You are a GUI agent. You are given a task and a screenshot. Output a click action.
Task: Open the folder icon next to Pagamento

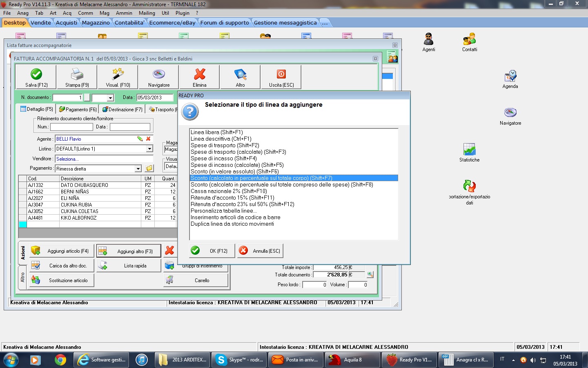[x=149, y=168]
